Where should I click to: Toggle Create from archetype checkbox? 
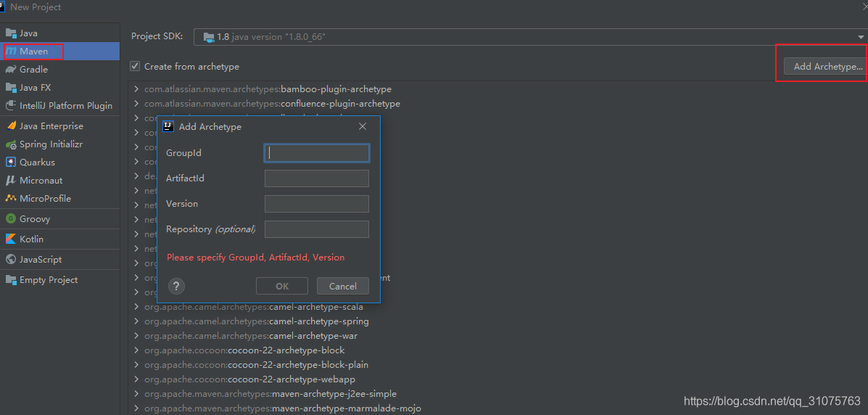click(135, 66)
